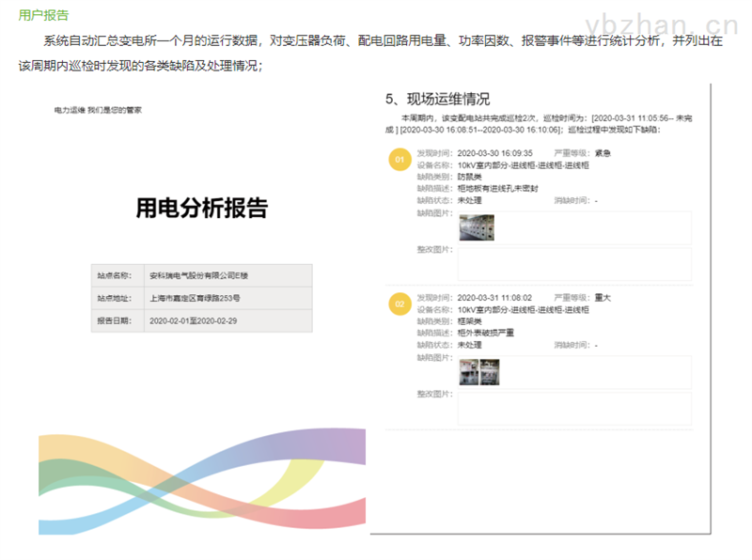Click the report date range 2020-02-01至2020-02-29
The height and width of the screenshot is (560, 752).
pos(194,320)
